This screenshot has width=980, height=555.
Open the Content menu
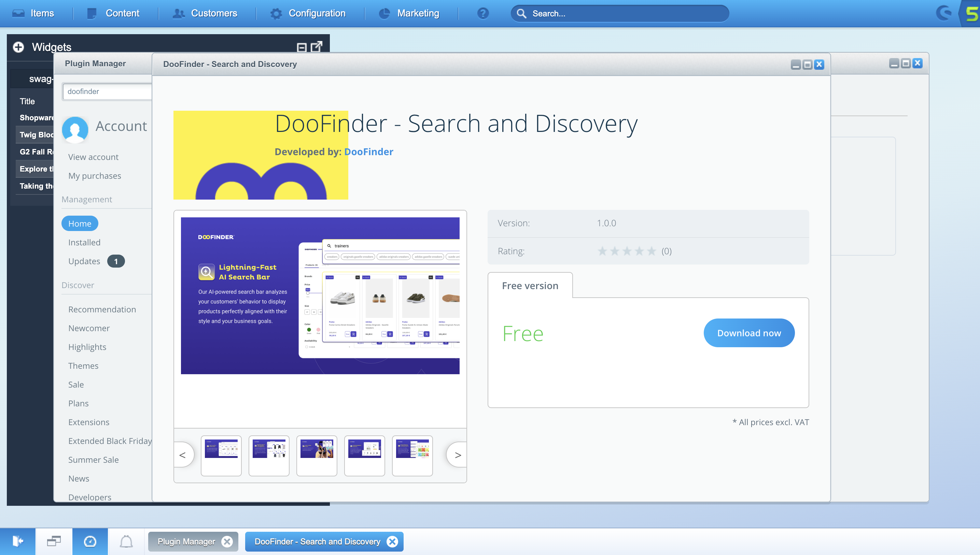113,13
